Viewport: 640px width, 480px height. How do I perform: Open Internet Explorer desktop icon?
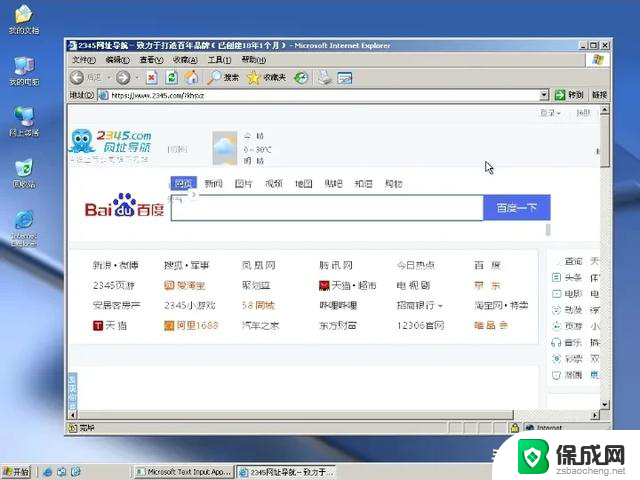tap(24, 228)
